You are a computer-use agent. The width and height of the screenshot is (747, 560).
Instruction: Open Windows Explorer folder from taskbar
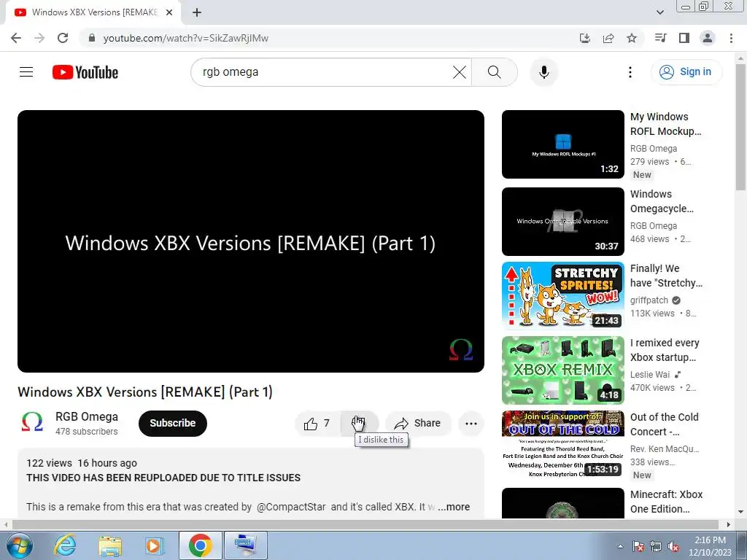click(110, 545)
